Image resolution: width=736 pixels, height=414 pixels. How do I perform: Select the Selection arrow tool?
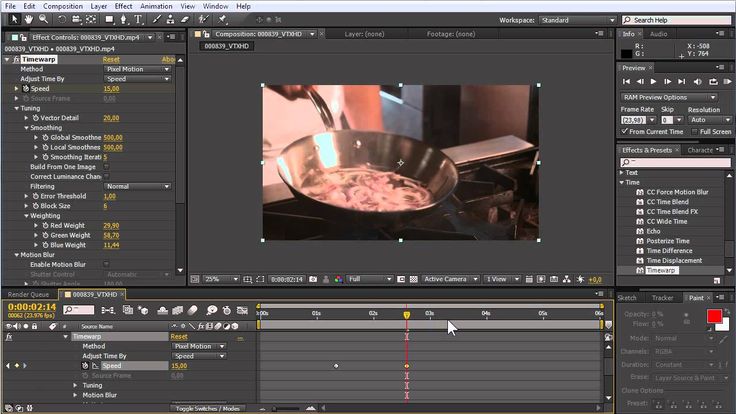click(14, 19)
